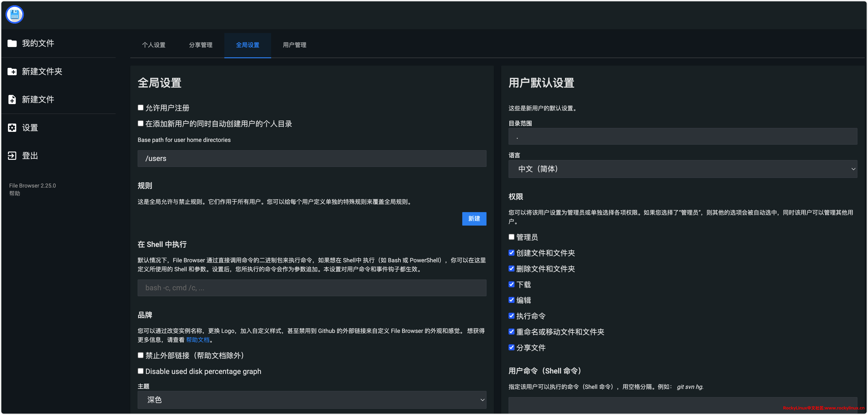Open My Files folder icon in sidebar
Viewport: 868px width, 415px height.
pyautogui.click(x=12, y=43)
